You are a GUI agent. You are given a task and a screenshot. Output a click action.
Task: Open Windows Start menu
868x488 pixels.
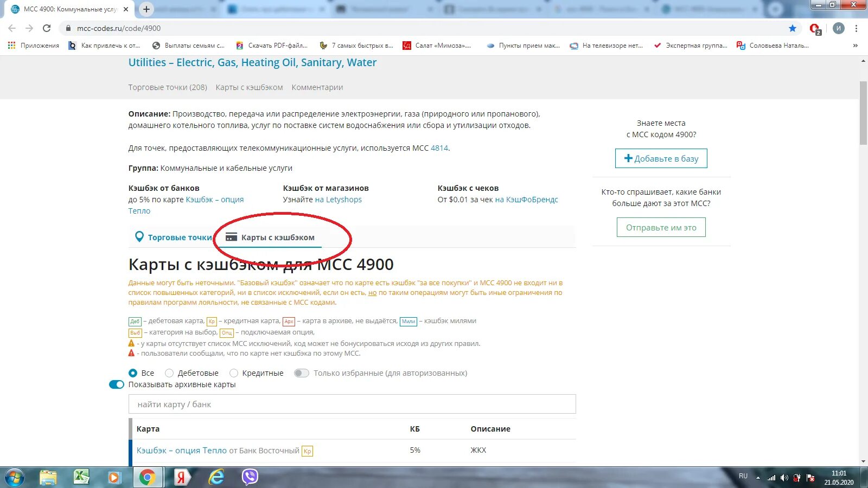(15, 477)
